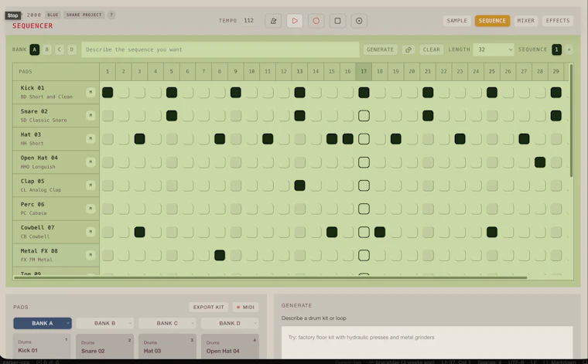This screenshot has height=364, width=588.
Task: Trigger the Hat 03 drum pad
Action: pos(167,347)
